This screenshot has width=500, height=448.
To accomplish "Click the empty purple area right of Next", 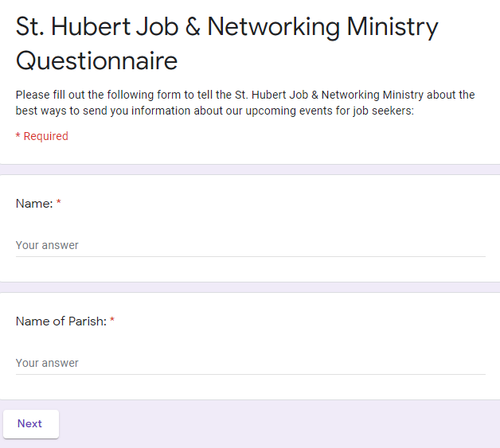I will pyautogui.click(x=279, y=424).
